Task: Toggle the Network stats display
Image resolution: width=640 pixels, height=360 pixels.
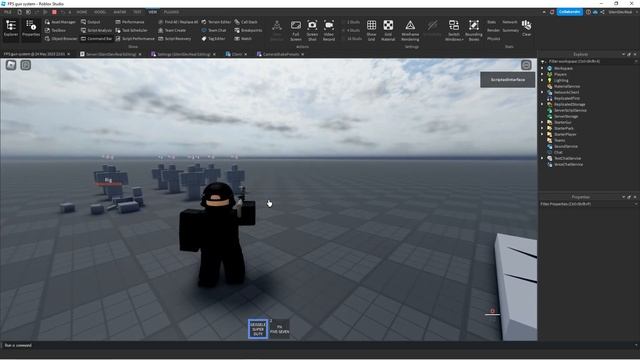Action: [x=510, y=22]
